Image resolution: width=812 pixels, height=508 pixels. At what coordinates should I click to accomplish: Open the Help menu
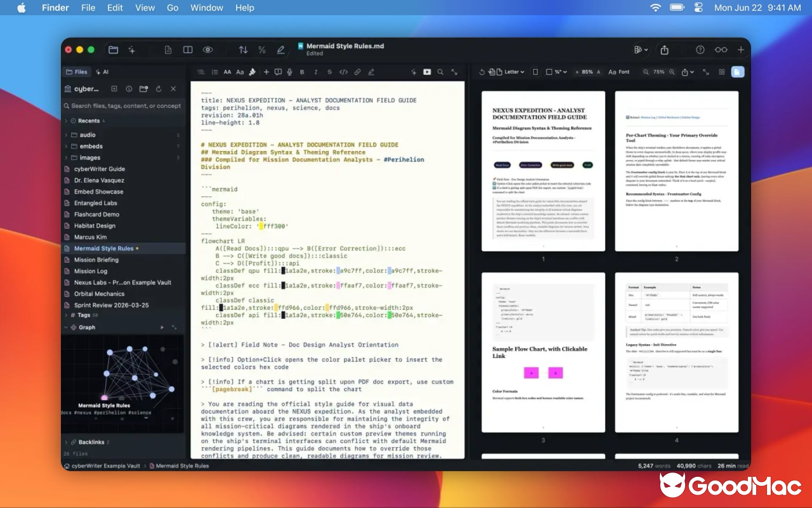click(245, 8)
